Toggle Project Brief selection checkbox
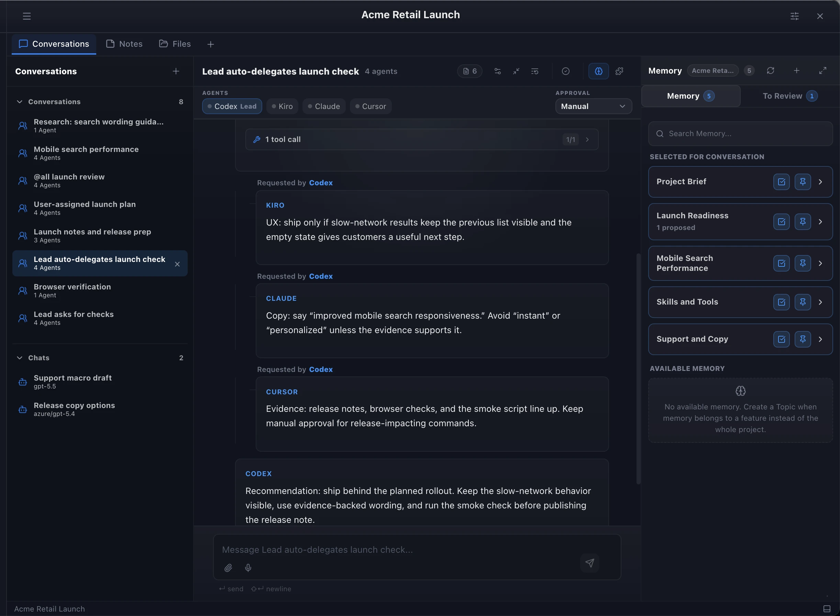Image resolution: width=840 pixels, height=616 pixels. 782,182
